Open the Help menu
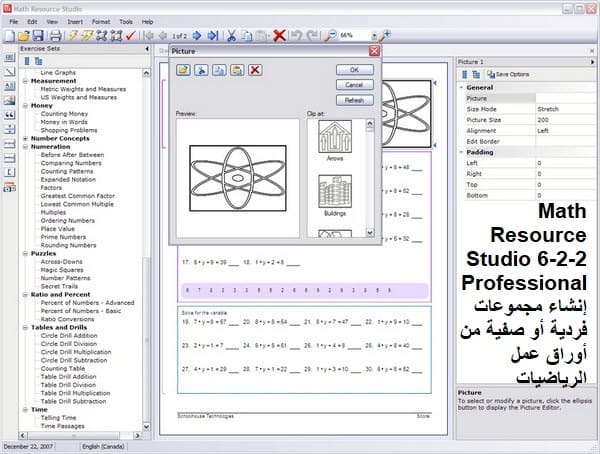 [147, 22]
